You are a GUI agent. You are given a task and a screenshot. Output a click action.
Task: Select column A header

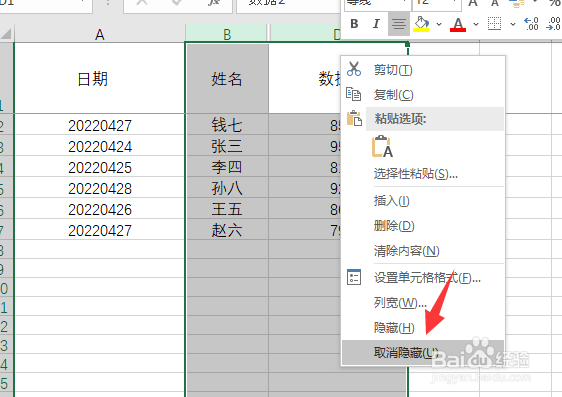tap(100, 34)
